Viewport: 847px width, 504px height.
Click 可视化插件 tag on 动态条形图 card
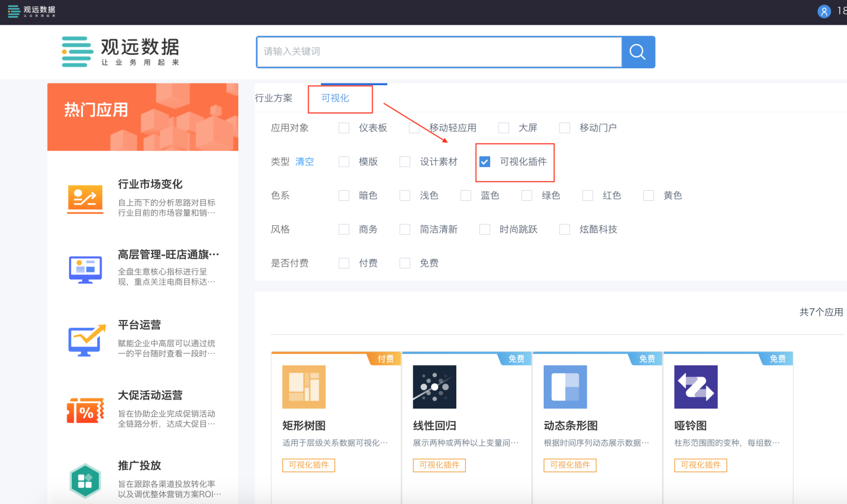tap(570, 465)
